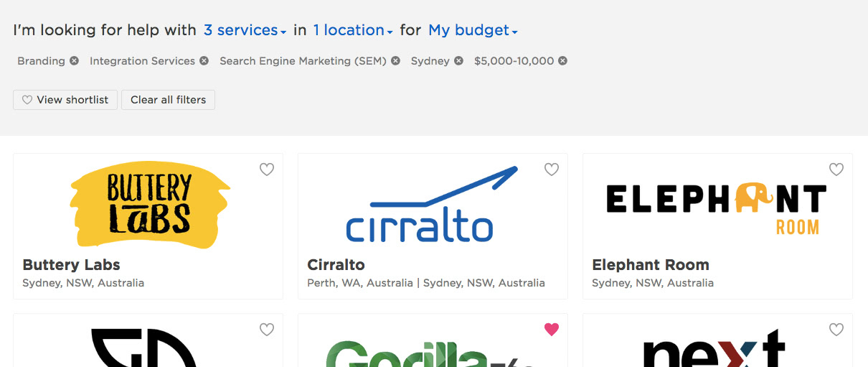Viewport: 868px width, 367px height.
Task: Click the Integration Services filter label
Action: point(142,61)
